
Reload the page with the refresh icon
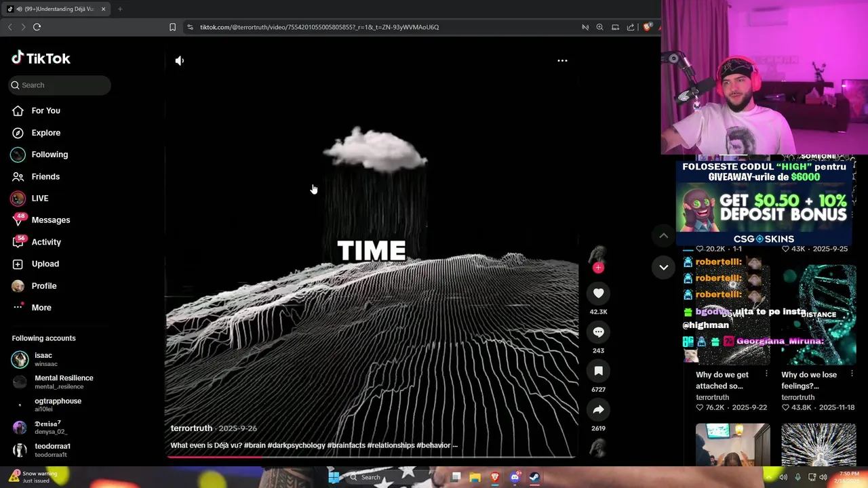(37, 27)
